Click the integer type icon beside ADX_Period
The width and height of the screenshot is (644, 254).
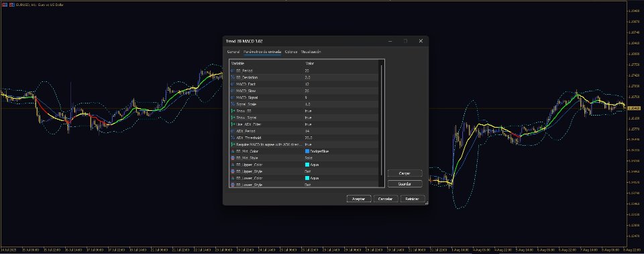coord(233,131)
